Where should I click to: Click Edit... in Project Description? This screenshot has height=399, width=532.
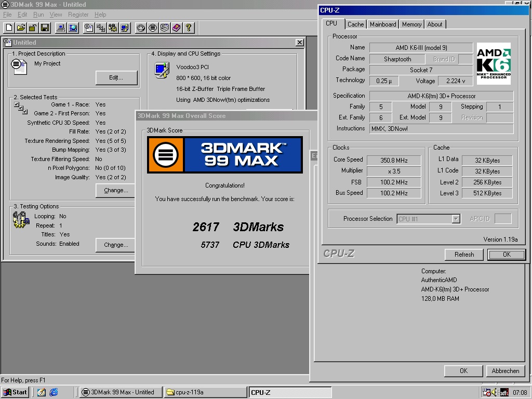click(x=116, y=78)
